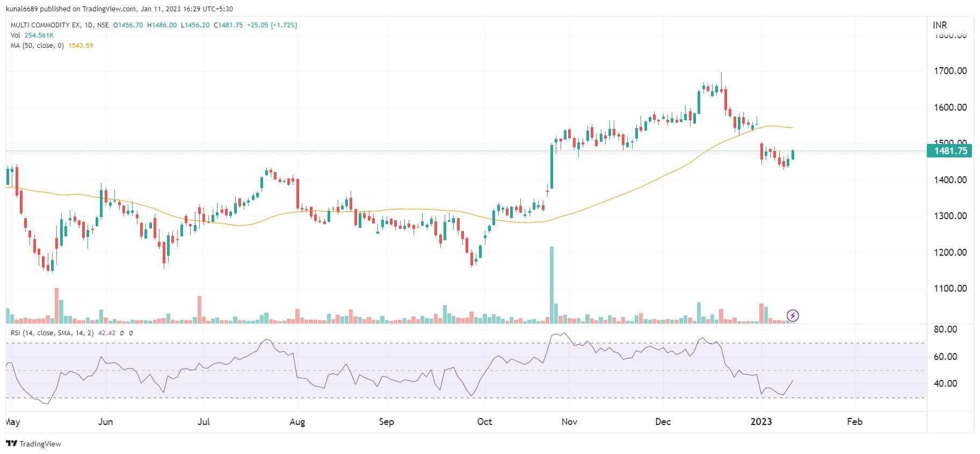Click the Nov label on time axis
Screen dimensions: 980x454
[x=569, y=422]
